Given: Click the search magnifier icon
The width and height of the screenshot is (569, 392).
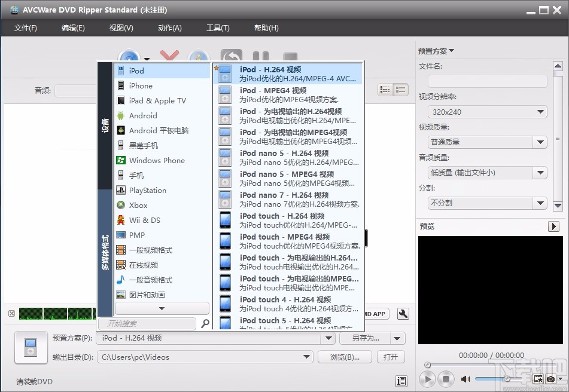Looking at the screenshot, I should coord(205,323).
